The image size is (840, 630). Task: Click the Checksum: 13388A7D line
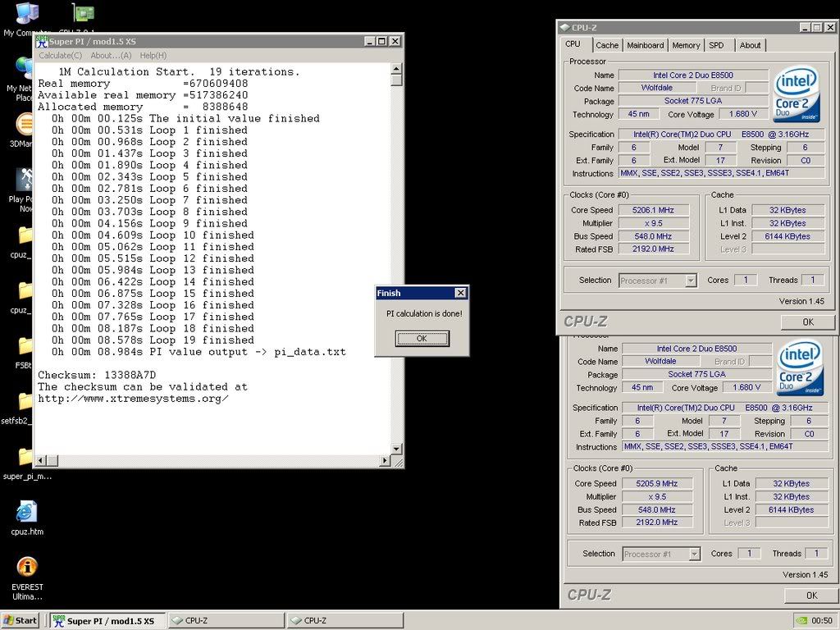(x=97, y=375)
